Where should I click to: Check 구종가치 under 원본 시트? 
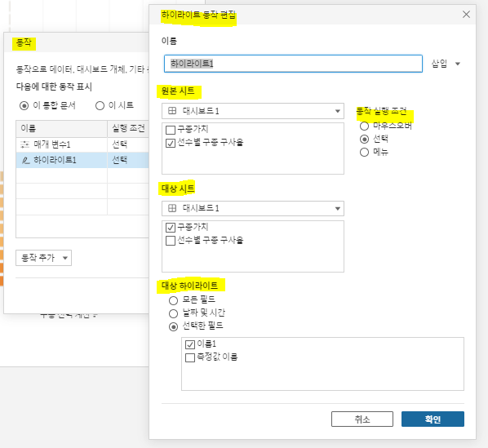(x=171, y=130)
